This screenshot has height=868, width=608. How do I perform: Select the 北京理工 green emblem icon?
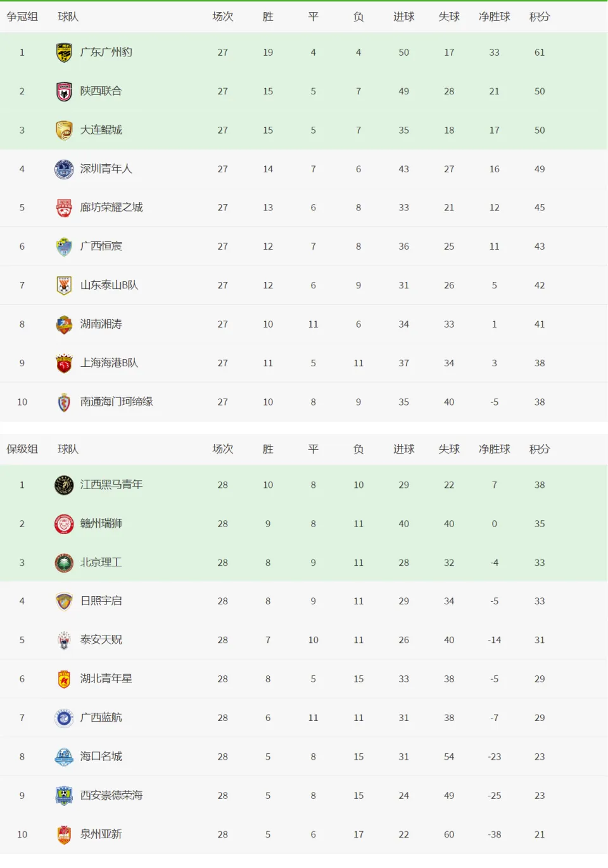point(64,563)
